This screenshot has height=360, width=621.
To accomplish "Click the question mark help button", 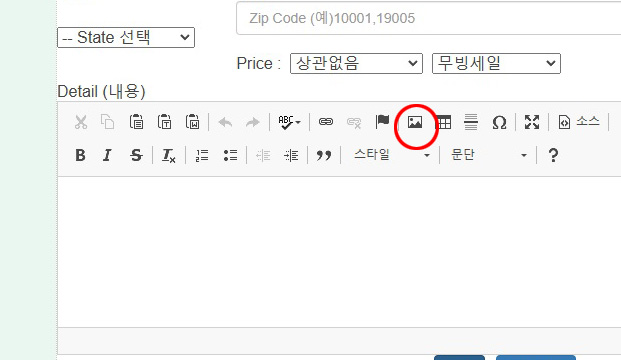I will (553, 155).
